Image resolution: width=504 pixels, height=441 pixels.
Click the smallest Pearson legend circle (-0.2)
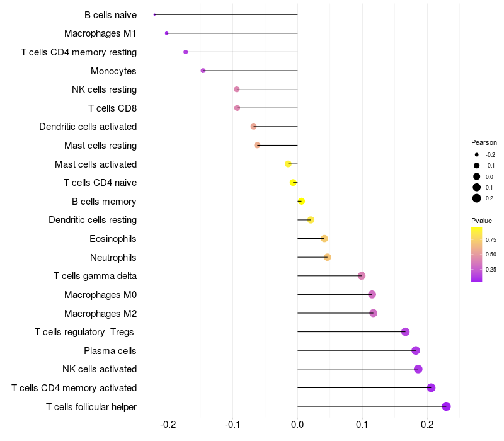pyautogui.click(x=477, y=154)
